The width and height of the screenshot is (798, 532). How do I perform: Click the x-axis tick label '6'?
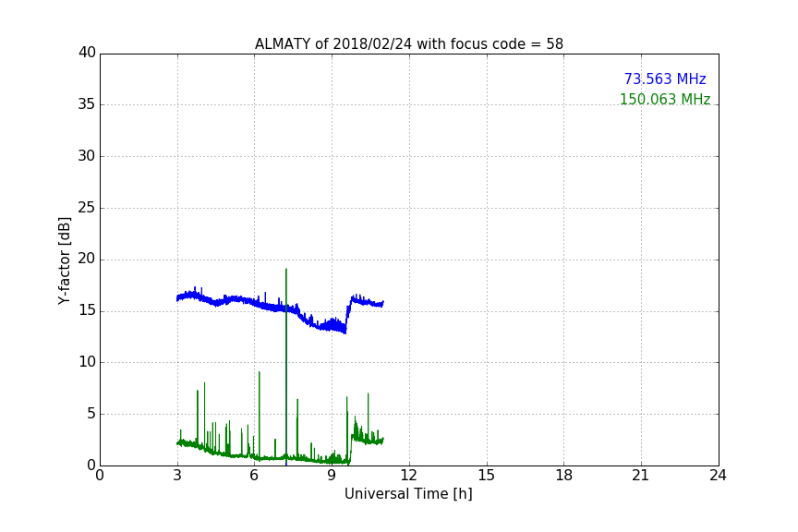click(x=255, y=476)
